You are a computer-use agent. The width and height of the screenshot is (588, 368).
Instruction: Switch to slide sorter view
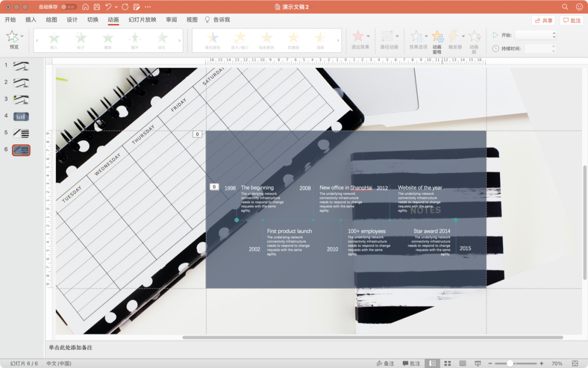448,363
